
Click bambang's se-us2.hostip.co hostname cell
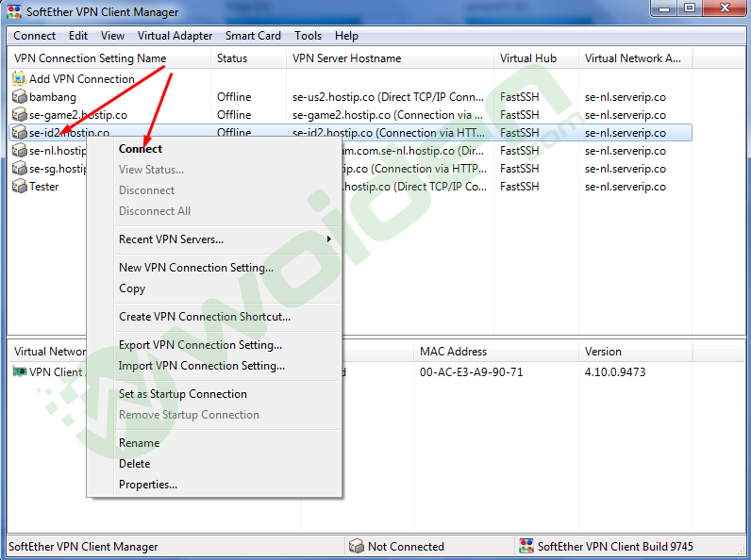(x=388, y=97)
